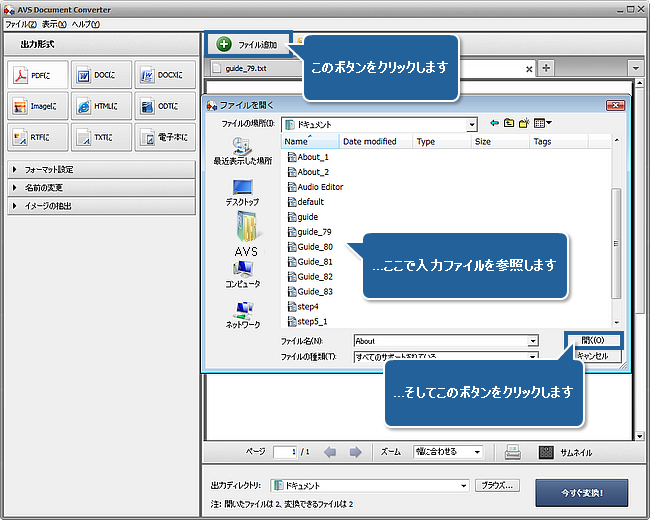Open the Desktop (デスクトップ) location
Image resolution: width=650 pixels, height=520 pixels.
pyautogui.click(x=242, y=192)
